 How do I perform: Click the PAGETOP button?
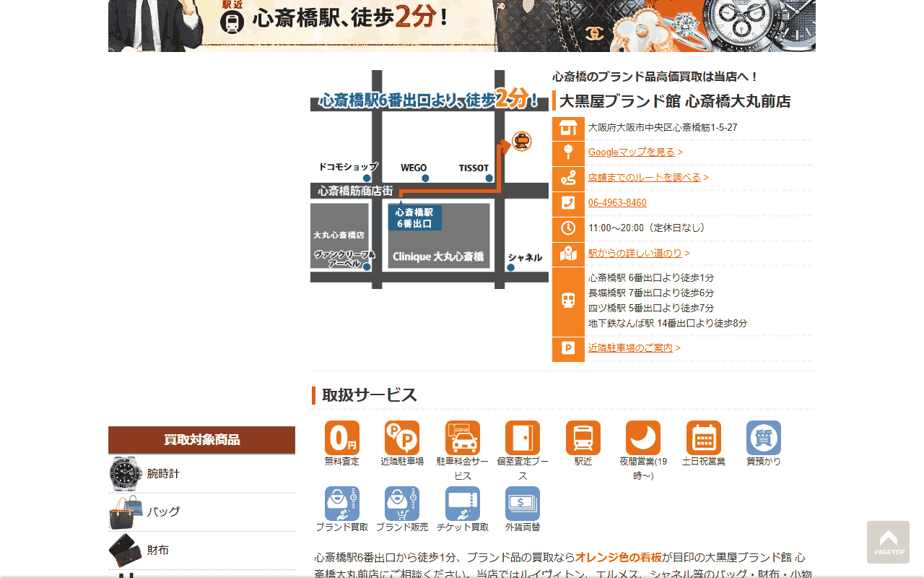[889, 542]
